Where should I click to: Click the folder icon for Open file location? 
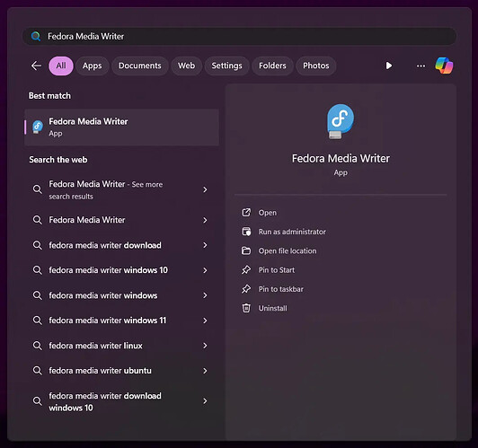(246, 250)
